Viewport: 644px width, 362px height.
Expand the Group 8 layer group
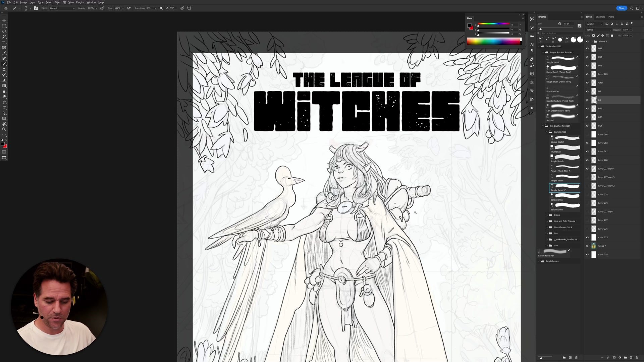click(592, 42)
